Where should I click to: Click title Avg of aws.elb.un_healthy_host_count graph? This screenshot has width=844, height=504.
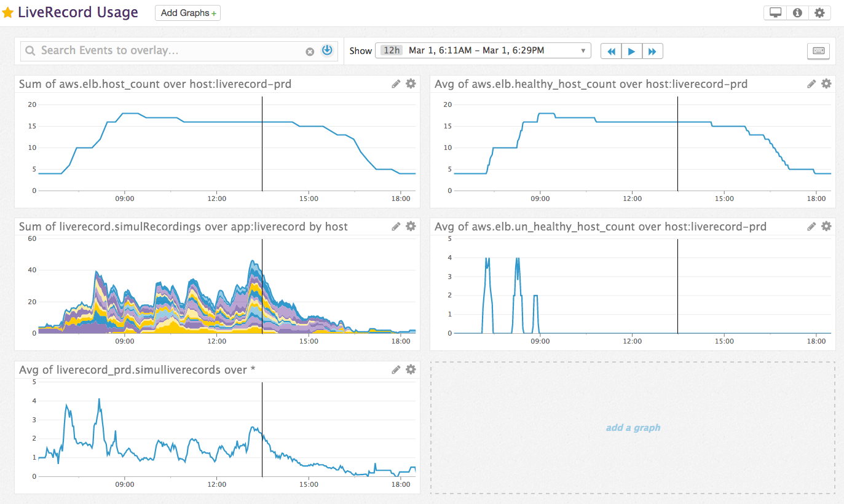pyautogui.click(x=601, y=227)
